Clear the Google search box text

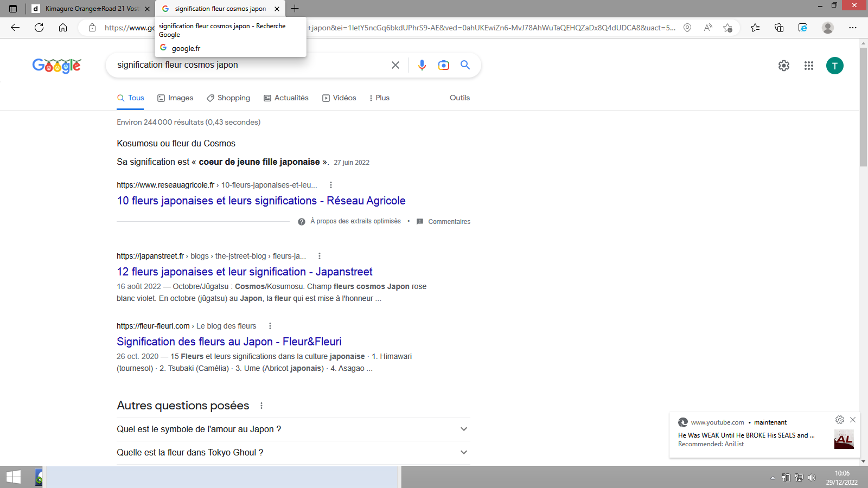click(x=395, y=65)
